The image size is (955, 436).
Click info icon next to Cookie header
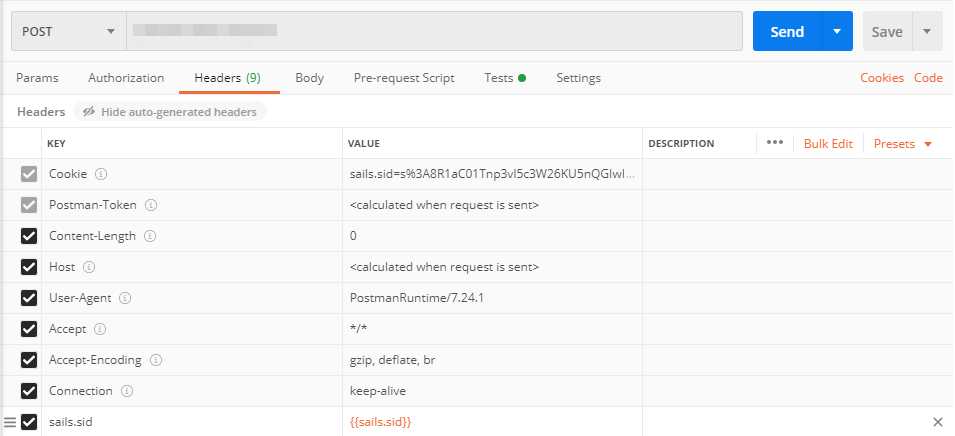tap(101, 174)
